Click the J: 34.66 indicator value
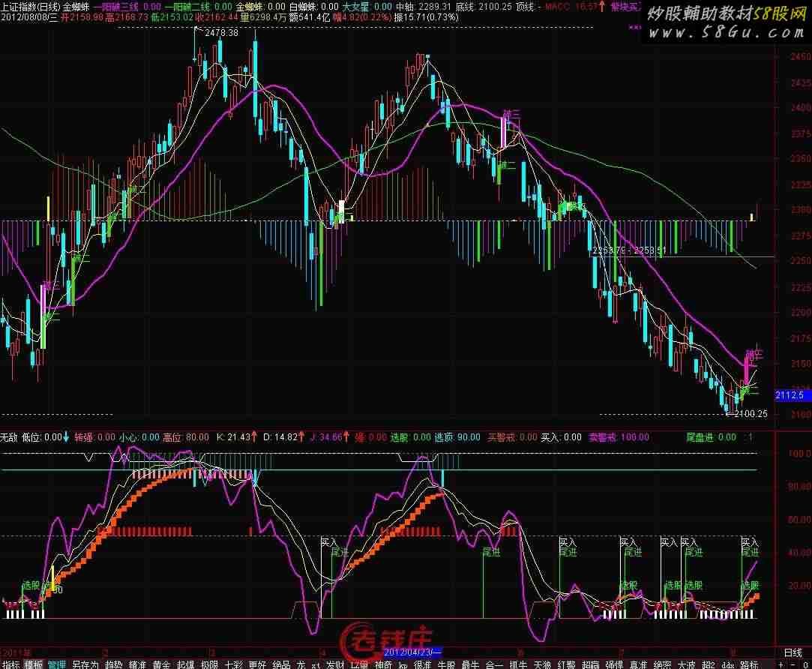Screen dimensions: 812x669 pos(329,437)
